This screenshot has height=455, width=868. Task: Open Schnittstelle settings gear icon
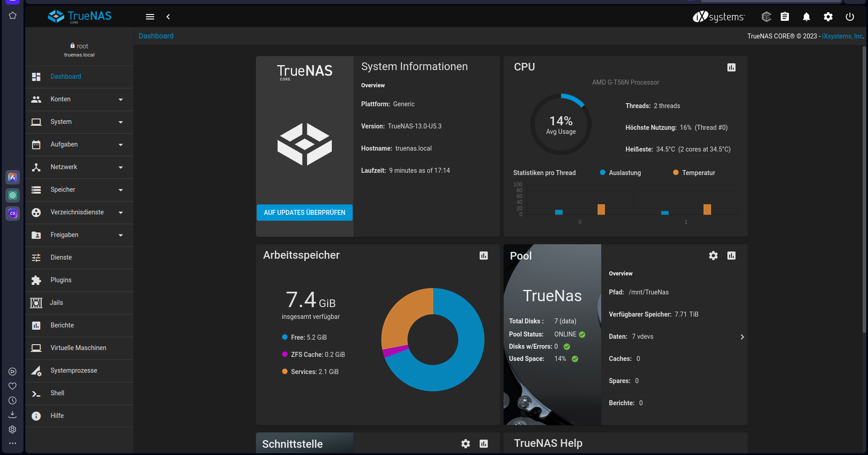[x=466, y=444]
